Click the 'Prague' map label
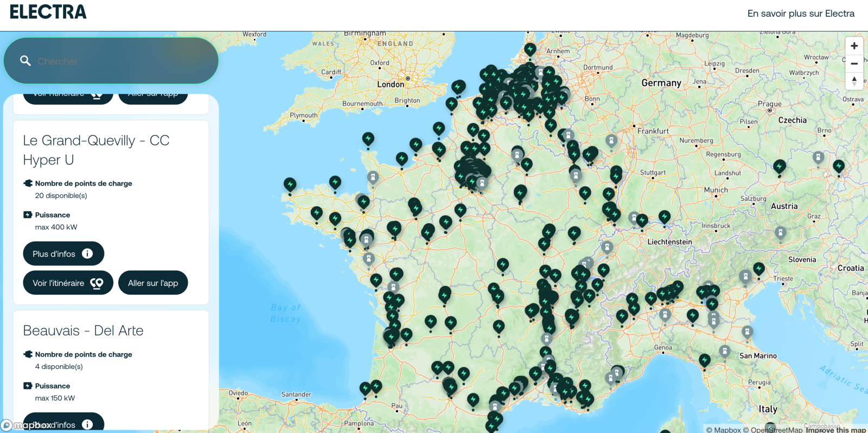868x433 pixels. [770, 104]
